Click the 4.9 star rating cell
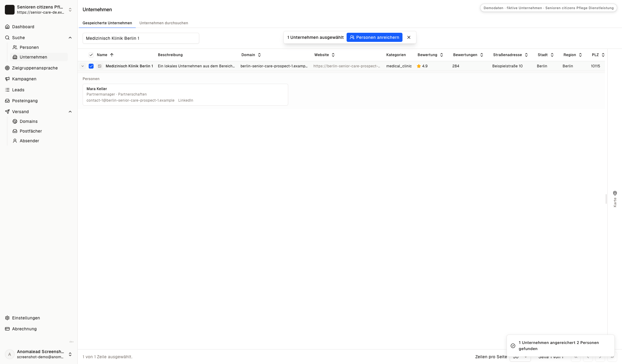622x364 pixels. click(x=422, y=66)
